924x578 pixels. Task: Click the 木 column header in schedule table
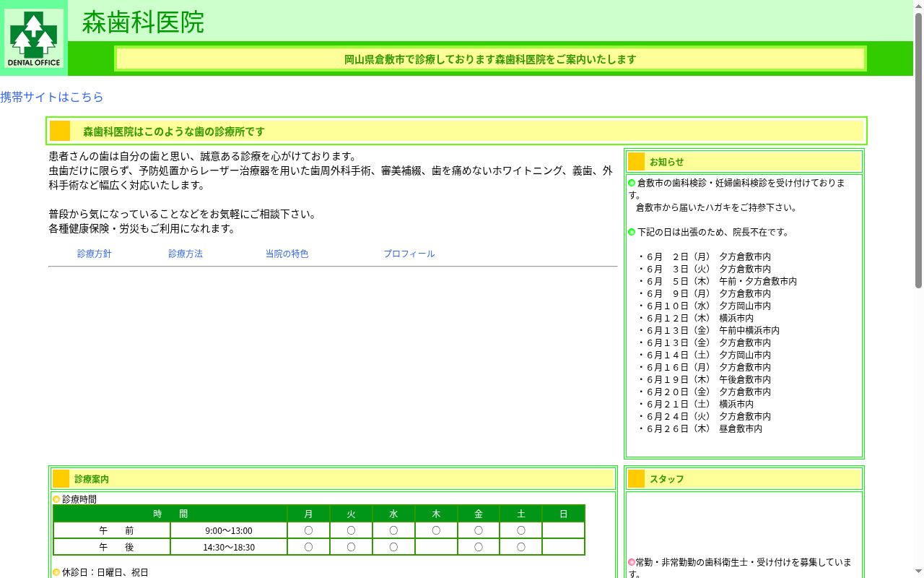[436, 514]
